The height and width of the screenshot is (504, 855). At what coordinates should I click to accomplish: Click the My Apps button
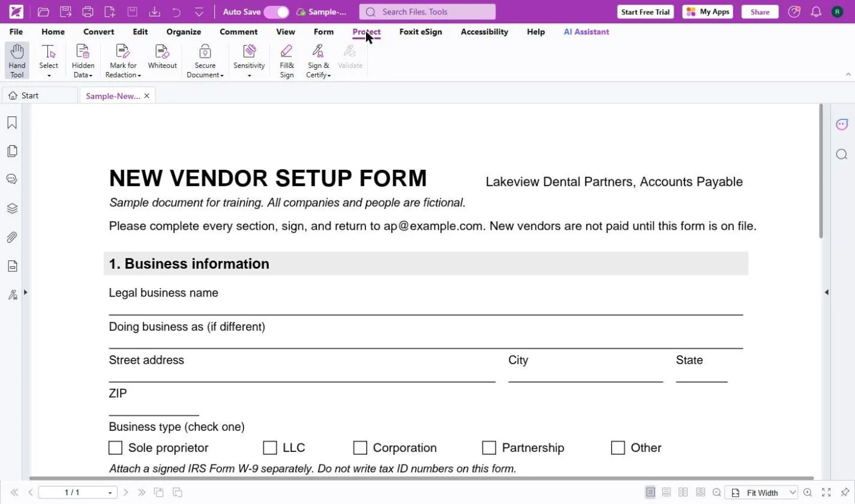coord(707,12)
